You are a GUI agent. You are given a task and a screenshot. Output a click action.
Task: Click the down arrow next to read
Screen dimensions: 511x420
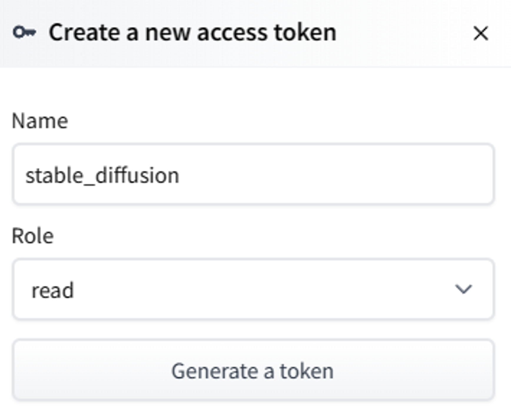click(x=463, y=289)
